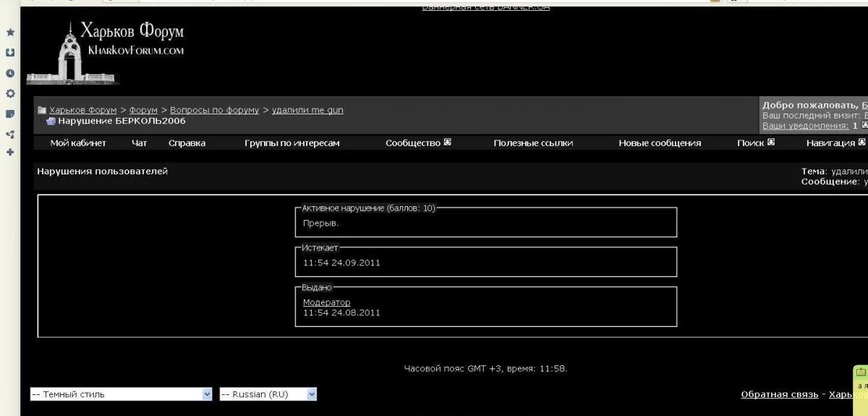Open Сообщество menu label
The width and height of the screenshot is (868, 416).
click(x=413, y=143)
